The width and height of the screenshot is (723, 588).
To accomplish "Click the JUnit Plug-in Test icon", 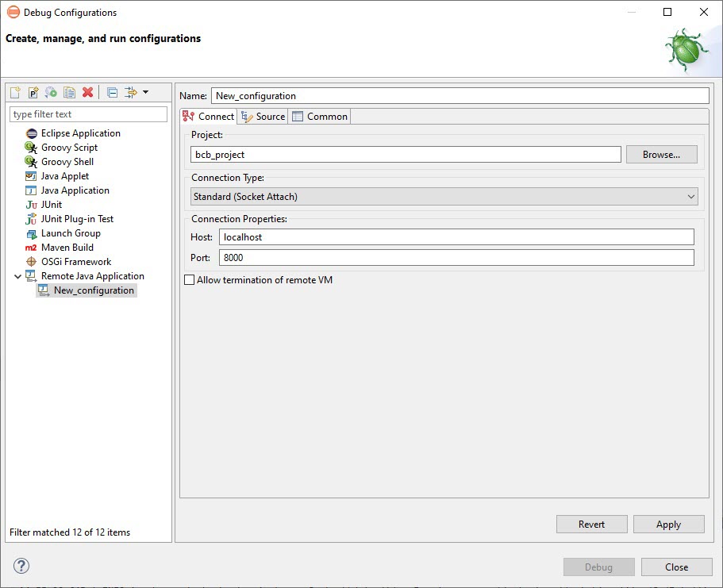I will click(x=31, y=219).
